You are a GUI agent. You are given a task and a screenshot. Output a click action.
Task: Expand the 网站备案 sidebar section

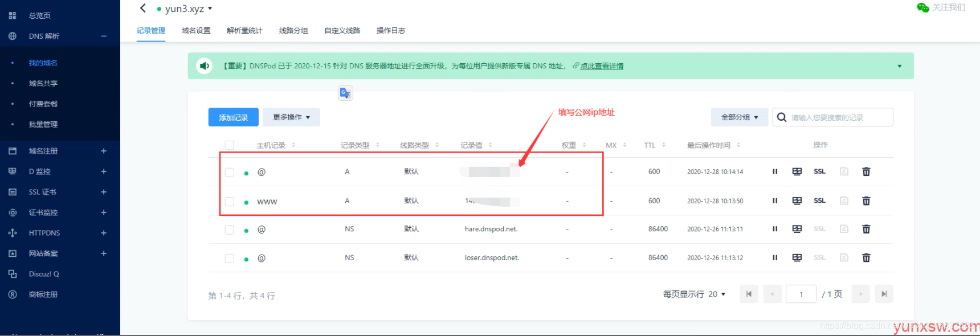point(104,253)
